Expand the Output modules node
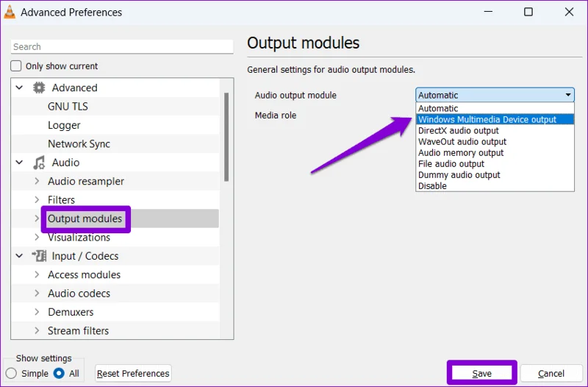This screenshot has height=387, width=588. click(x=37, y=219)
